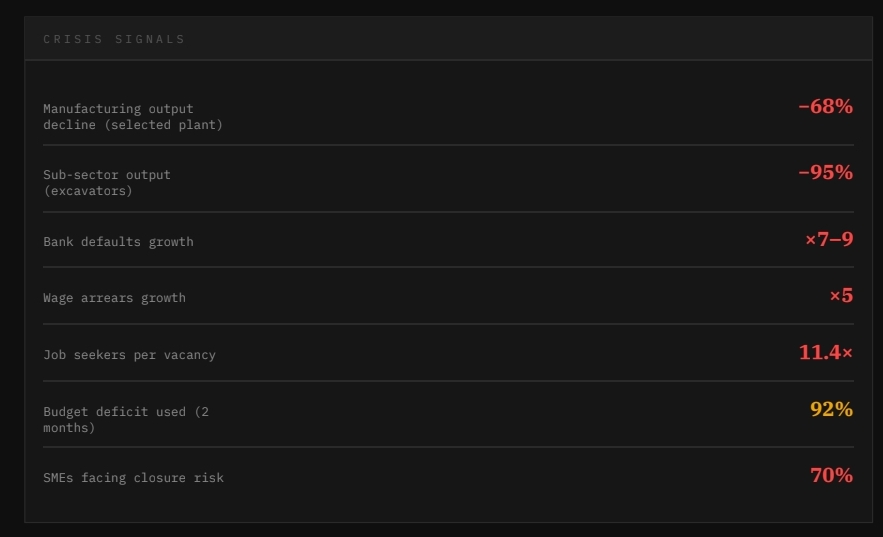
Task: Click the "(excavators)" text line
Action: click(x=88, y=190)
